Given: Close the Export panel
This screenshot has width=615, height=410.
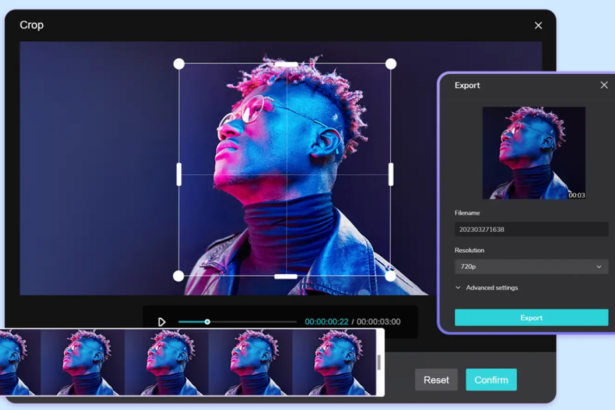Looking at the screenshot, I should point(604,85).
